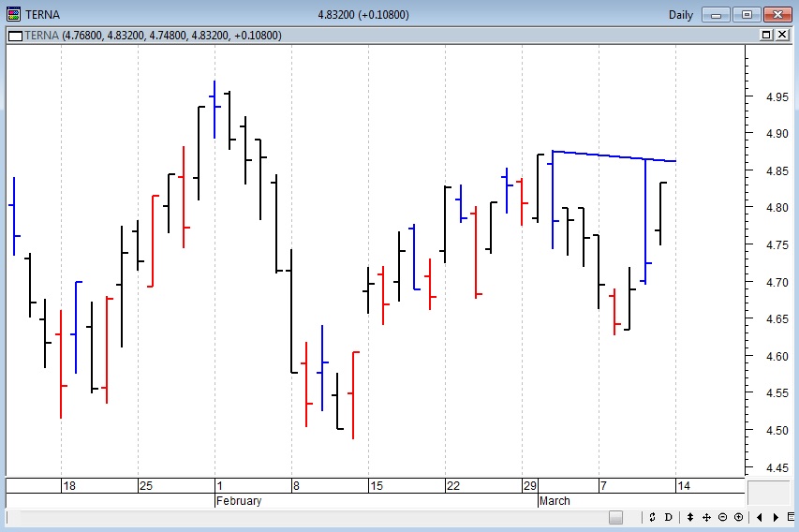Click the date axis label 22
This screenshot has height=532, width=799.
453,486
